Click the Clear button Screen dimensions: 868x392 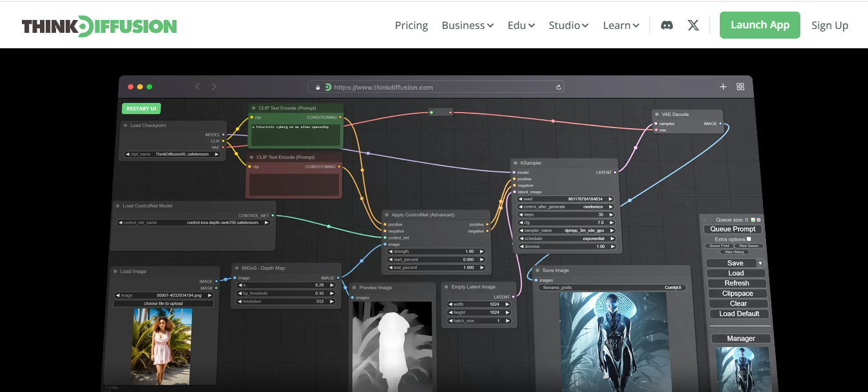[738, 304]
